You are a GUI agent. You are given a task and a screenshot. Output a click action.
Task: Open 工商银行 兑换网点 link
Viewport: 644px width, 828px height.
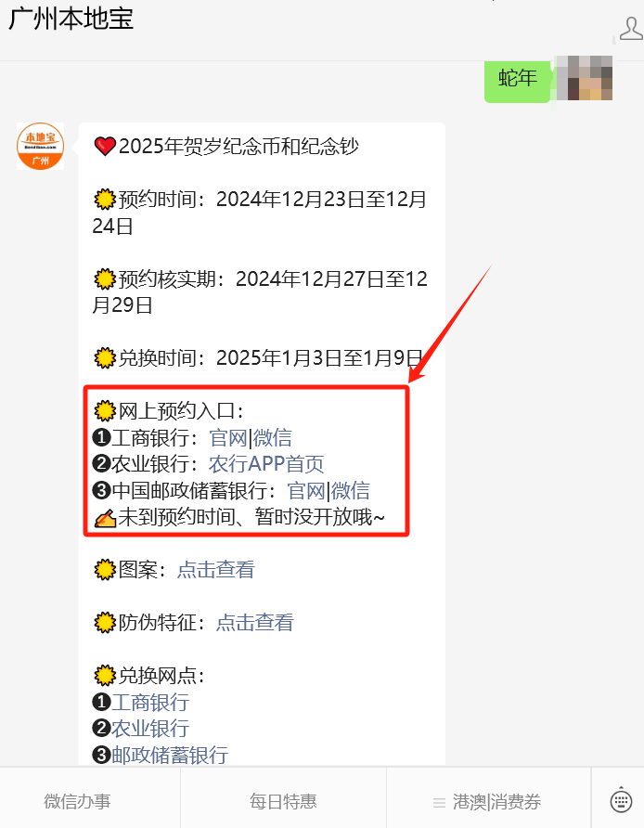point(150,703)
